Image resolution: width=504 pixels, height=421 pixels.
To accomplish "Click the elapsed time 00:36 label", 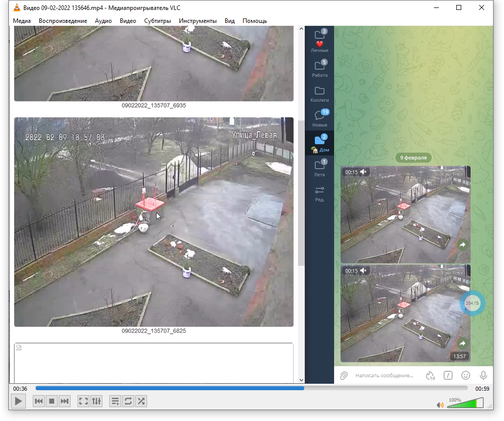I will pyautogui.click(x=20, y=389).
